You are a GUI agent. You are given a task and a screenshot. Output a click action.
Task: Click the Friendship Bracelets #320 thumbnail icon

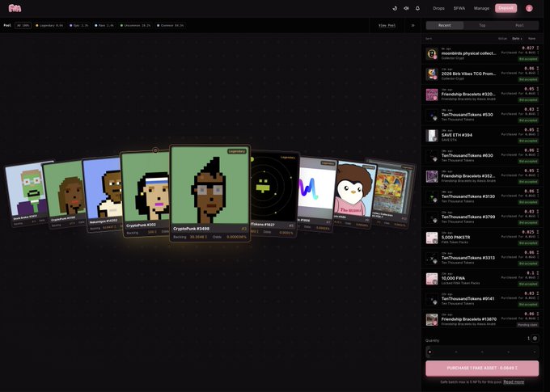(x=432, y=95)
